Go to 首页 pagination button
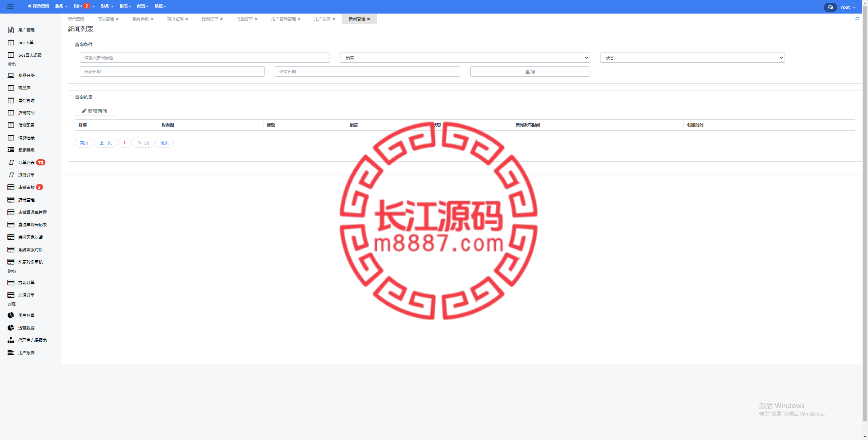The height and width of the screenshot is (440, 868). click(x=84, y=143)
